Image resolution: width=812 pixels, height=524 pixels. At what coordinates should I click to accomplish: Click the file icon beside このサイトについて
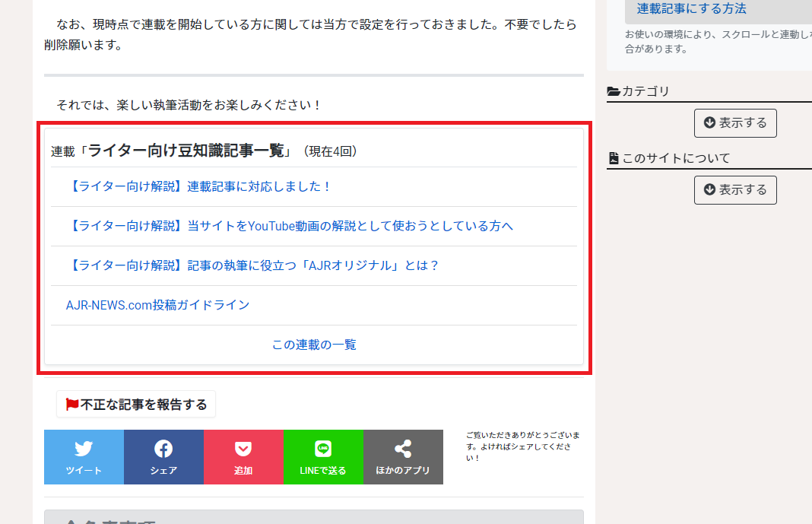614,158
